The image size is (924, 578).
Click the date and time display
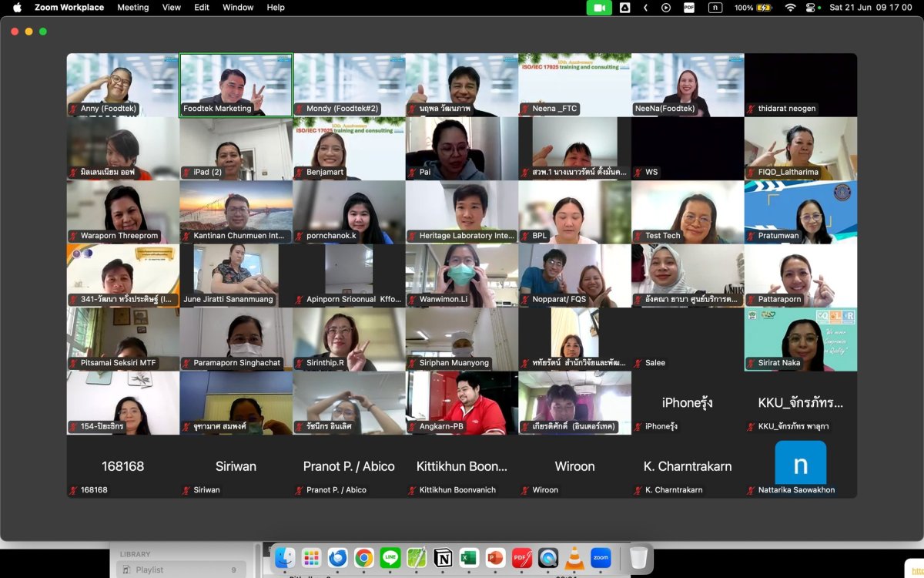(870, 8)
